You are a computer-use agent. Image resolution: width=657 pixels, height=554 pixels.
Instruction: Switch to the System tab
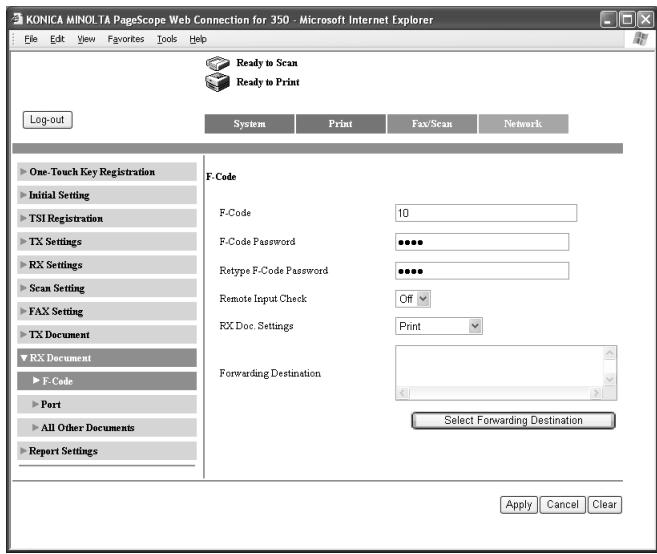(249, 124)
